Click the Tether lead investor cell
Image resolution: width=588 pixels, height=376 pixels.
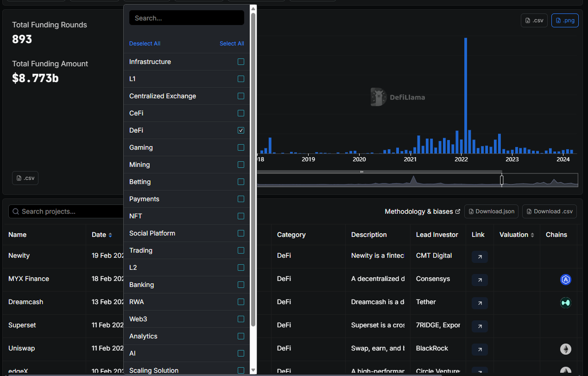(426, 302)
